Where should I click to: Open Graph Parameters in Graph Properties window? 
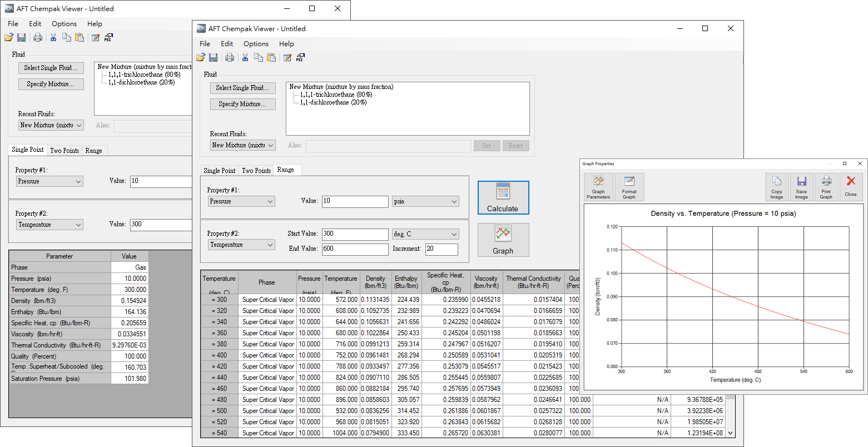pos(598,187)
